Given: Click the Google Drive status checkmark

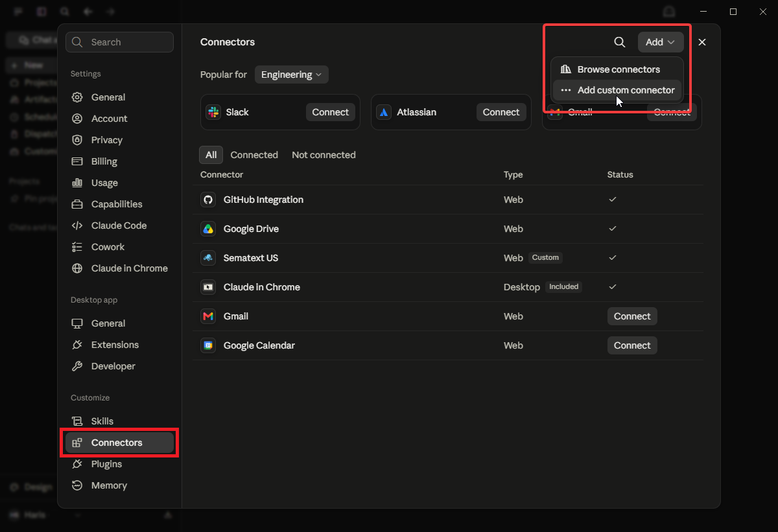Looking at the screenshot, I should [613, 229].
